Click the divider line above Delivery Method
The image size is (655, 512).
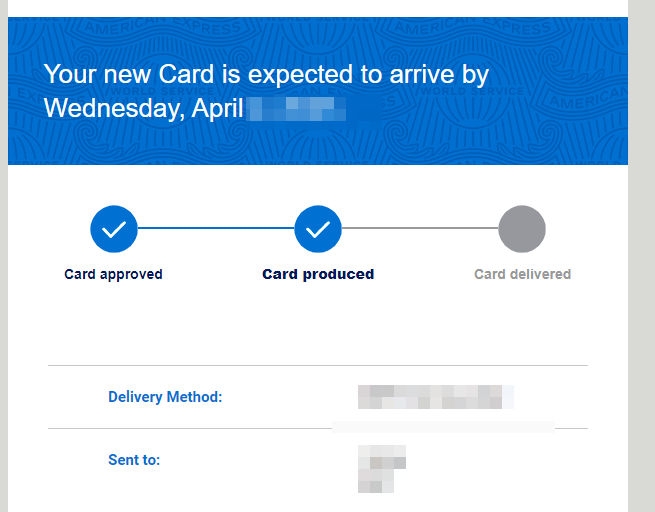click(x=318, y=365)
